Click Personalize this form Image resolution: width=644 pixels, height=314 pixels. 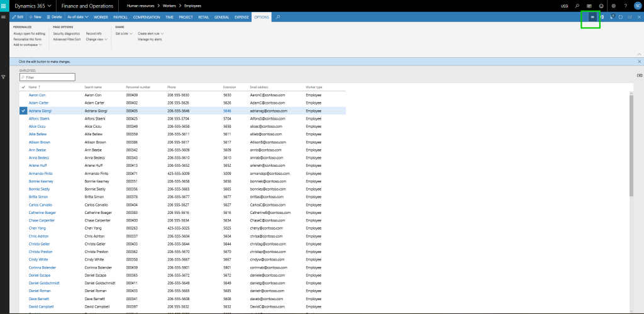[27, 39]
